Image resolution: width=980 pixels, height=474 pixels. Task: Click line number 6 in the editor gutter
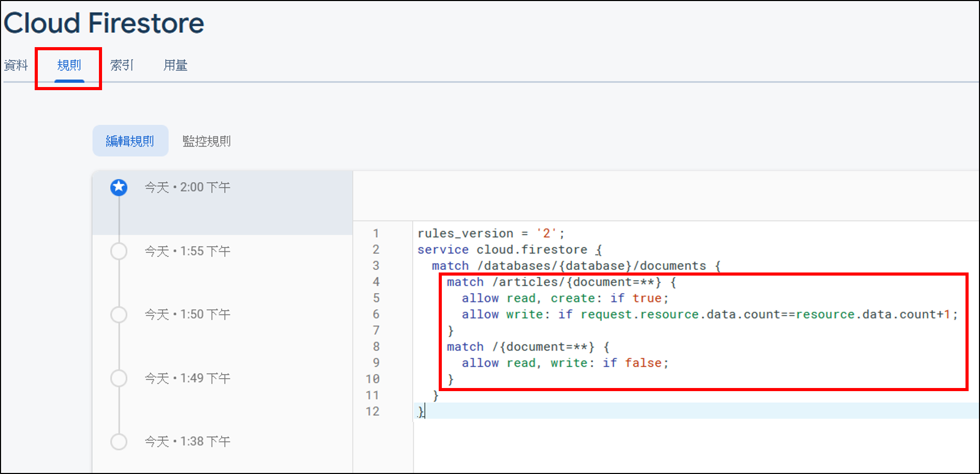click(376, 314)
